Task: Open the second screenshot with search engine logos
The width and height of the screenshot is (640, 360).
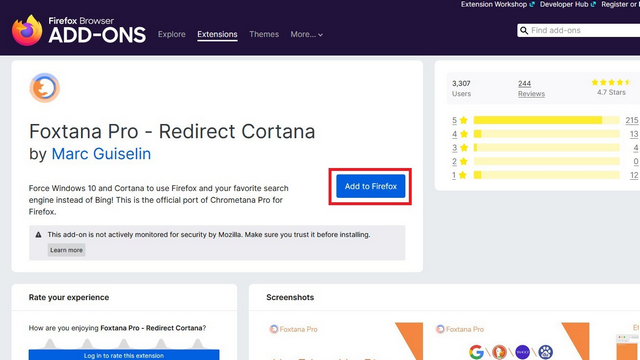Action: [511, 341]
